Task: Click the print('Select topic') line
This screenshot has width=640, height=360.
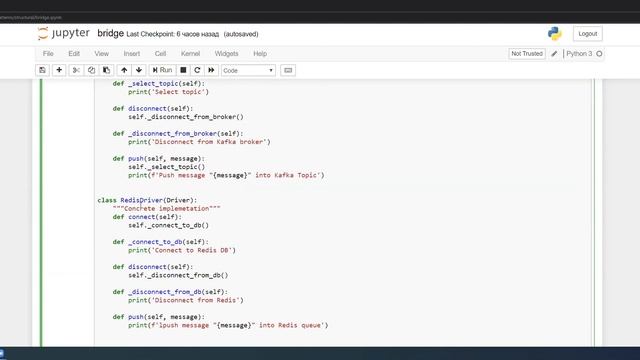Action: click(169, 92)
